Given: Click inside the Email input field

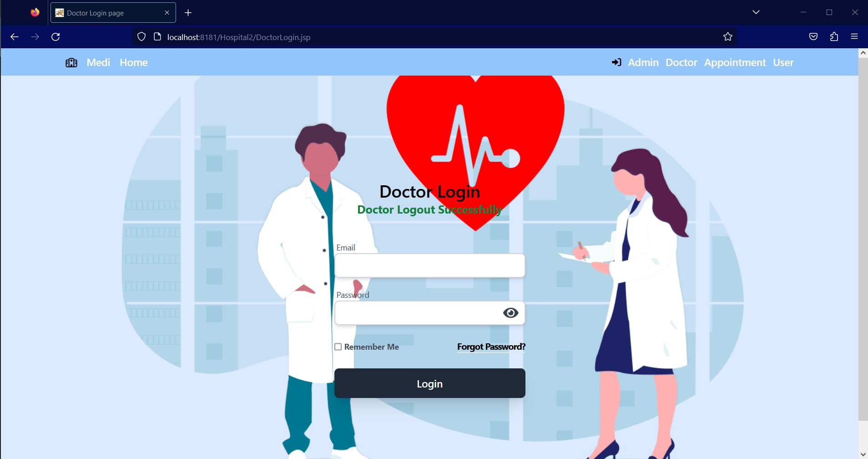Looking at the screenshot, I should [429, 265].
